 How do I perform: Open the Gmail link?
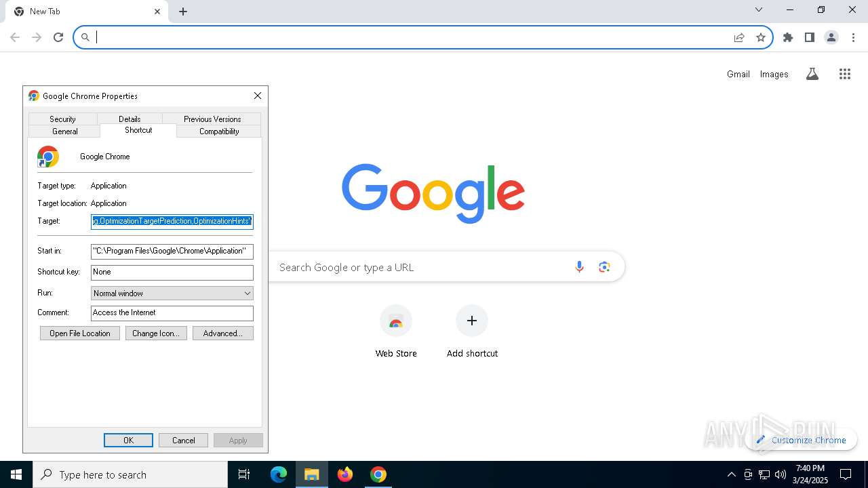738,74
